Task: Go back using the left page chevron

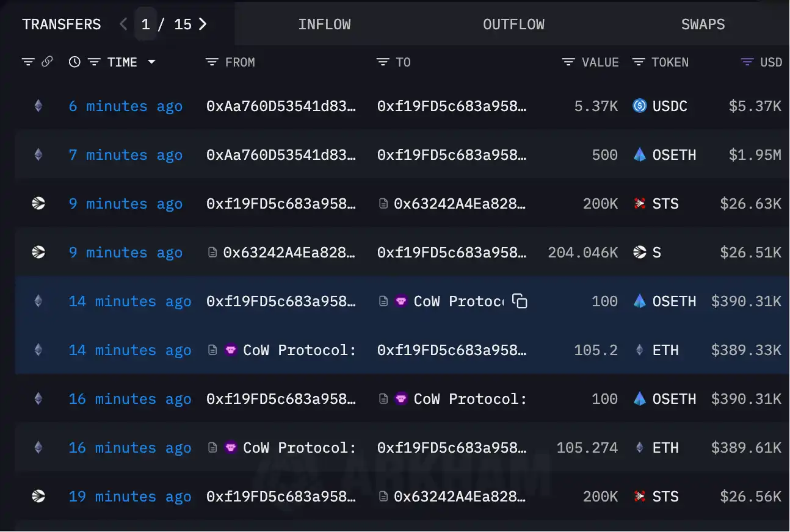Action: click(123, 24)
